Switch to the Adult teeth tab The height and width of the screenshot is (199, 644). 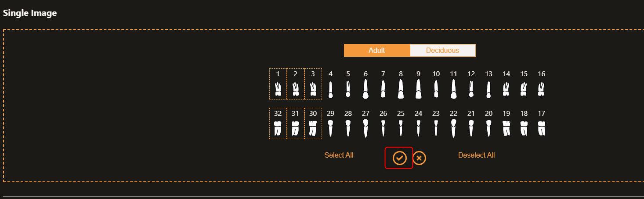[x=376, y=50]
